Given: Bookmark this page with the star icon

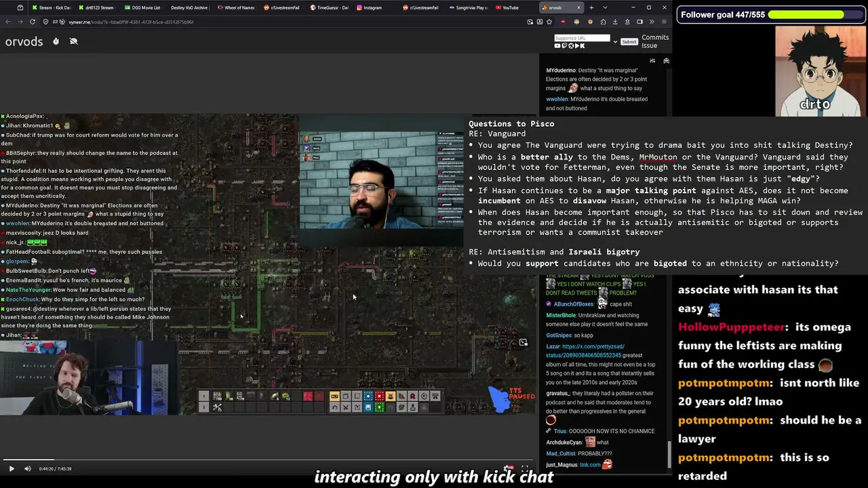Looking at the screenshot, I should [549, 22].
